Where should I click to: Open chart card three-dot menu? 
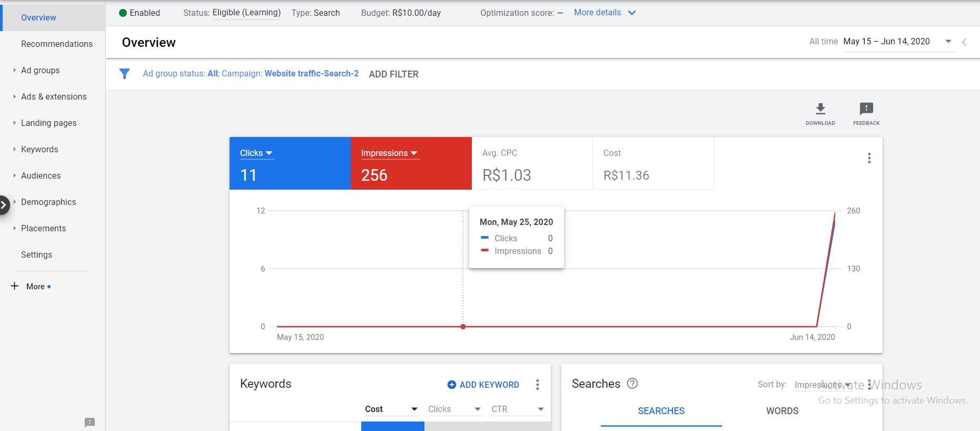(x=869, y=158)
